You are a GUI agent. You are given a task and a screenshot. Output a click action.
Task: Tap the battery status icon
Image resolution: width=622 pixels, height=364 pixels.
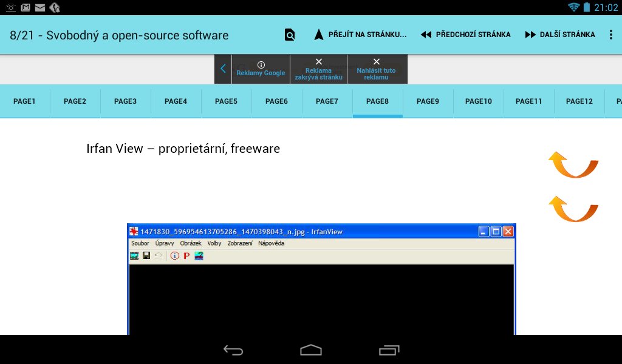pyautogui.click(x=587, y=7)
